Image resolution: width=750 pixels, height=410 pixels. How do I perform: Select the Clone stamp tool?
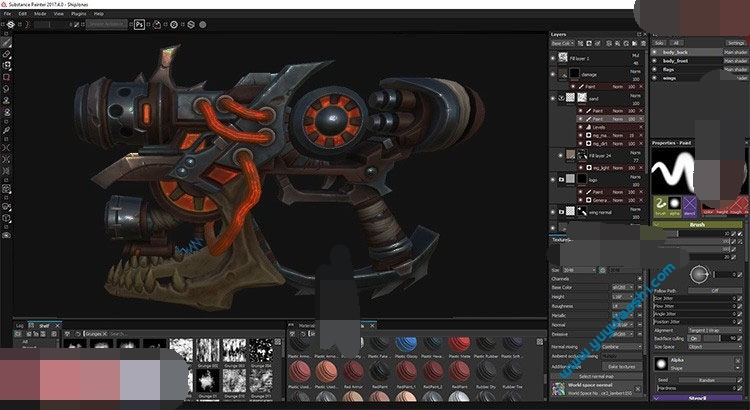point(6,100)
